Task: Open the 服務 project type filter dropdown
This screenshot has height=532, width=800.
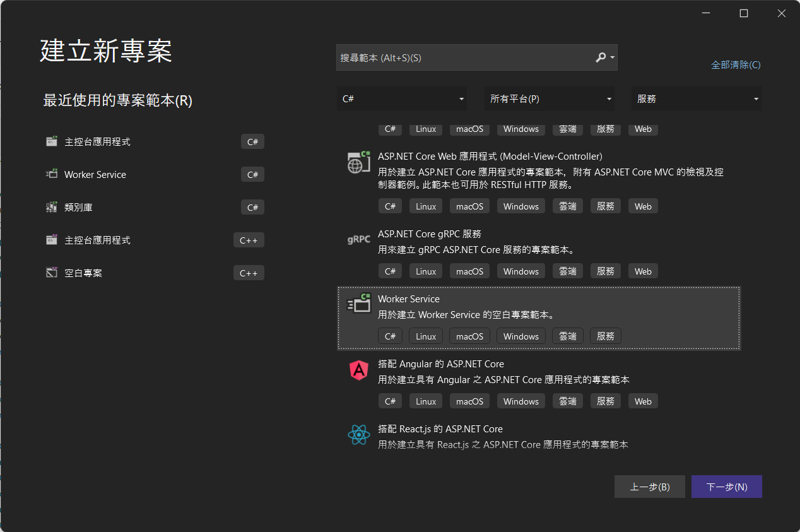Action: coord(697,99)
